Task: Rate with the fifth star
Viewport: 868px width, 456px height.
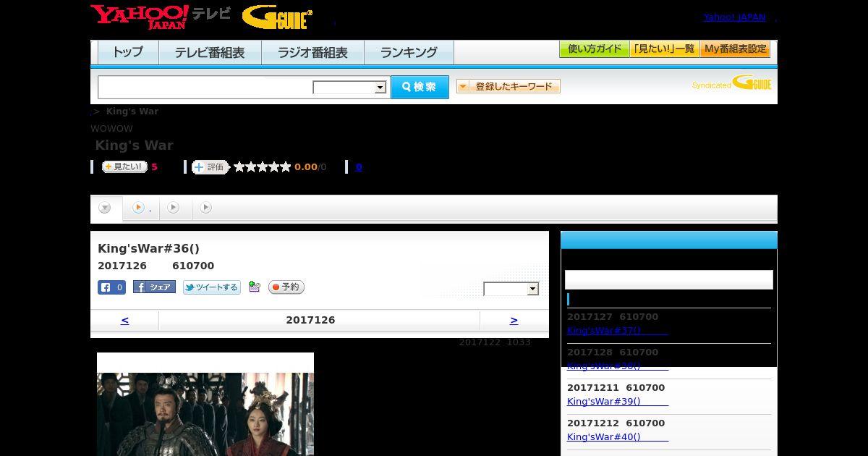Action: click(x=286, y=167)
